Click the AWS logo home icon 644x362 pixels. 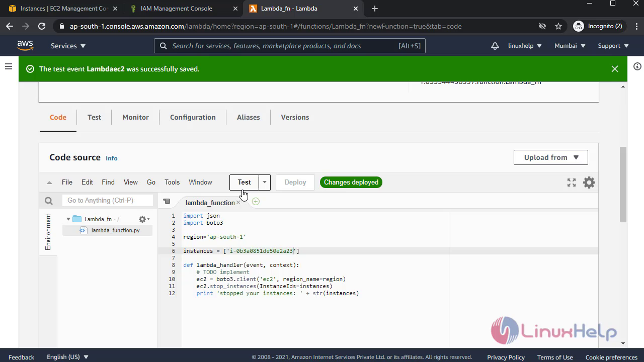pos(25,45)
